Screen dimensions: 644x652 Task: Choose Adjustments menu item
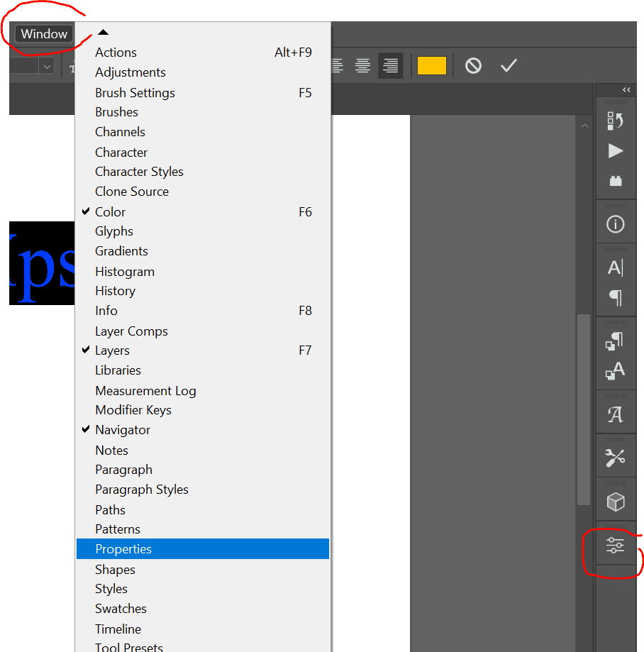(x=203, y=72)
